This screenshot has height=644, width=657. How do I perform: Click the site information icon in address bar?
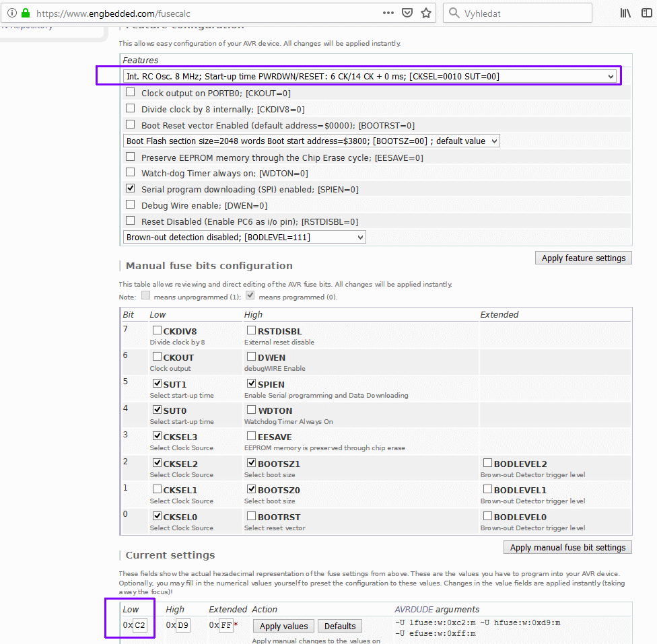[x=11, y=13]
